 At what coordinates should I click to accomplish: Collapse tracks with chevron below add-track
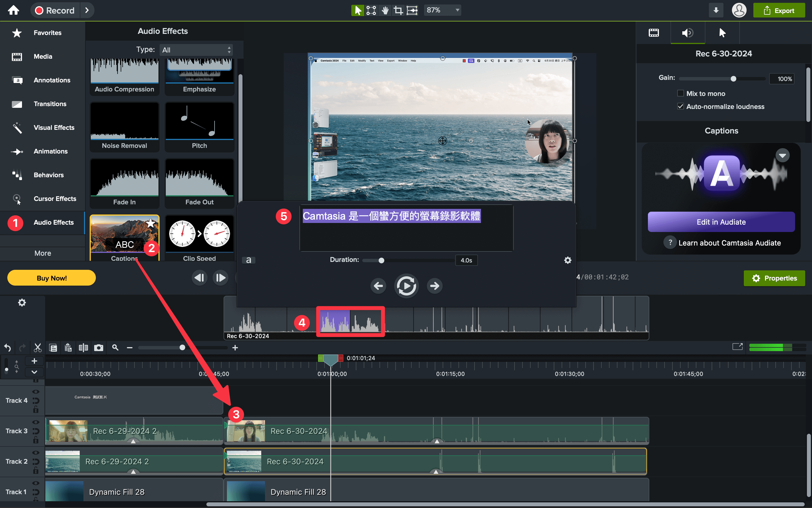34,372
